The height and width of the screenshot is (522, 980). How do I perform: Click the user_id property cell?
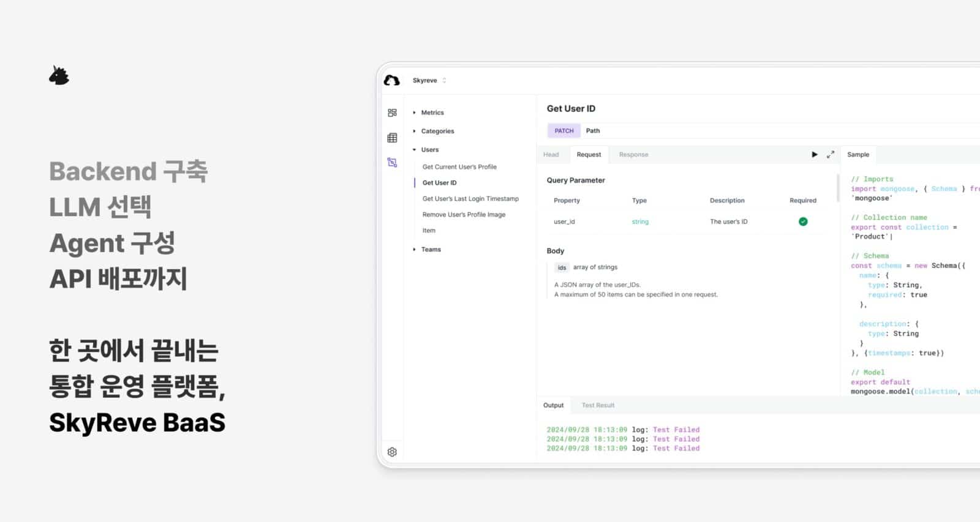(x=564, y=222)
